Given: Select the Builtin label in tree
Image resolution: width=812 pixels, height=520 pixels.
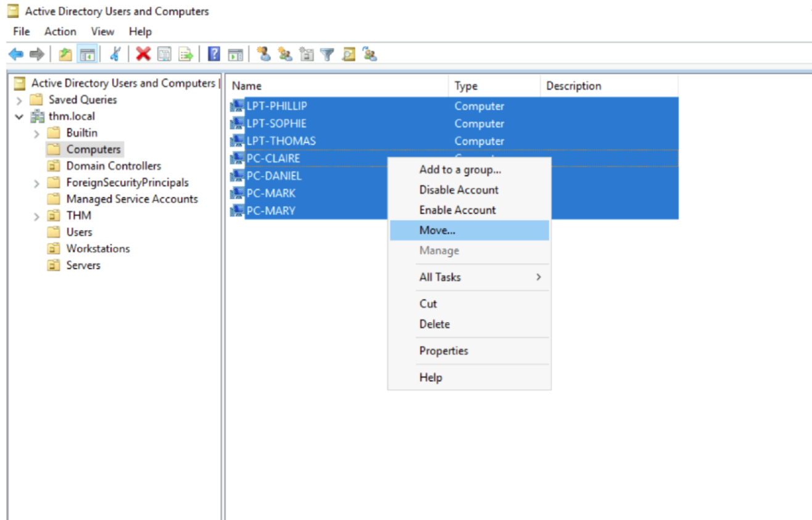Looking at the screenshot, I should point(81,132).
